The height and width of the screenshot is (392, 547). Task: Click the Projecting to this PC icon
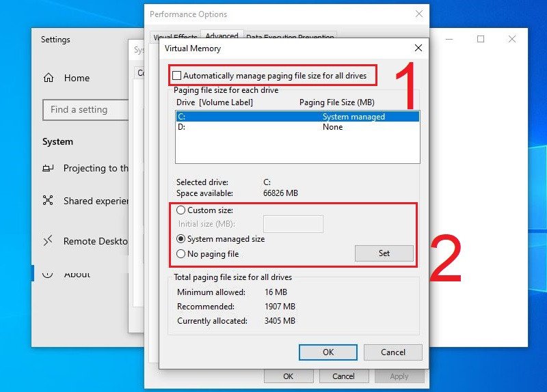pyautogui.click(x=48, y=168)
